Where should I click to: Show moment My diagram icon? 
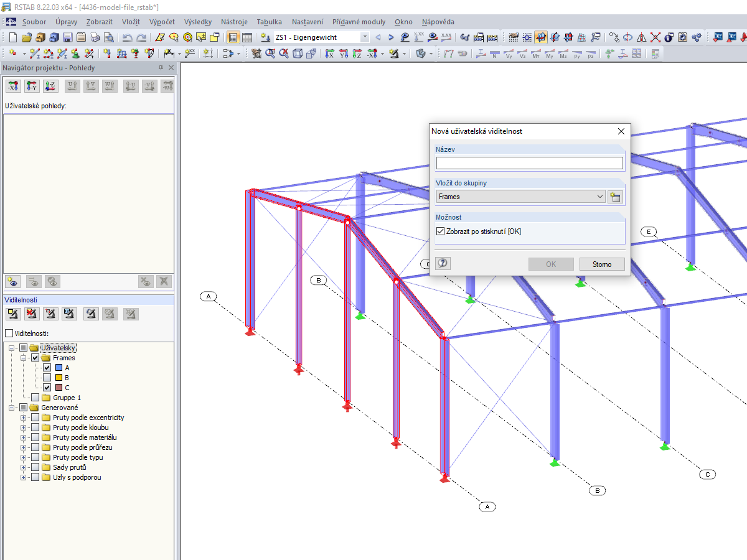pos(549,54)
